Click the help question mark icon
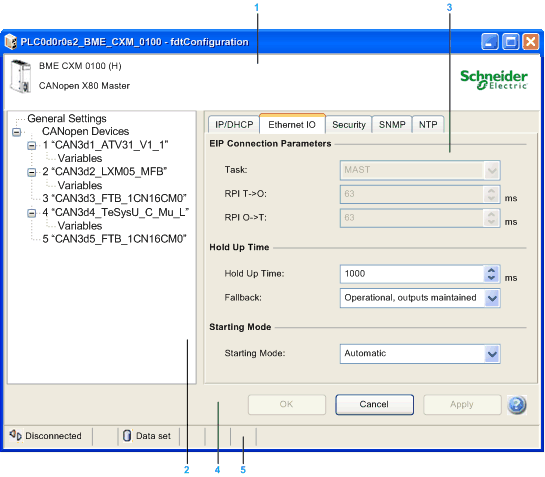Screen dimensions: 545x477 tap(516, 405)
